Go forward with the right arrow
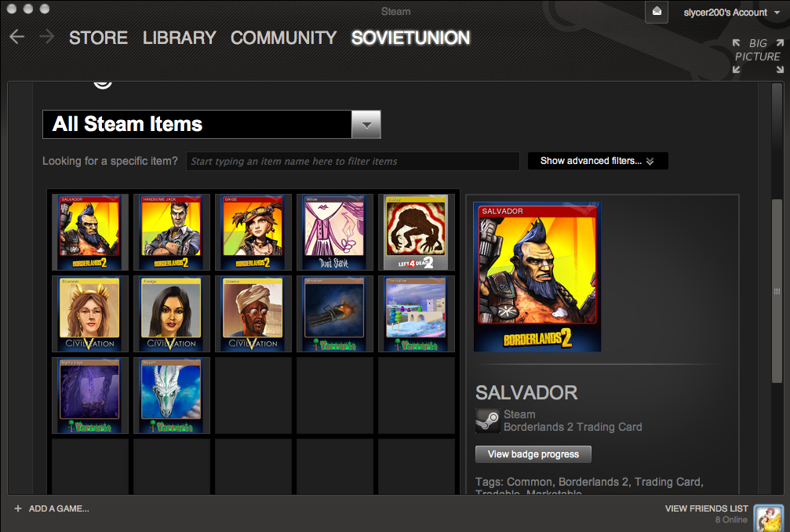The width and height of the screenshot is (790, 532). pyautogui.click(x=46, y=36)
